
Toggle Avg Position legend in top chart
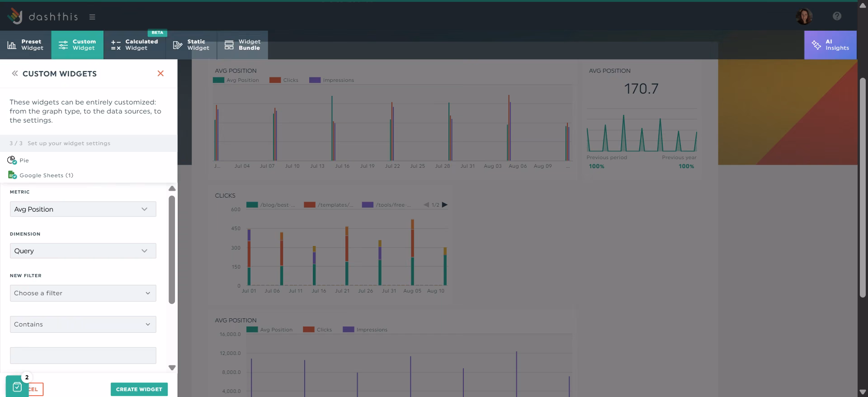click(236, 80)
